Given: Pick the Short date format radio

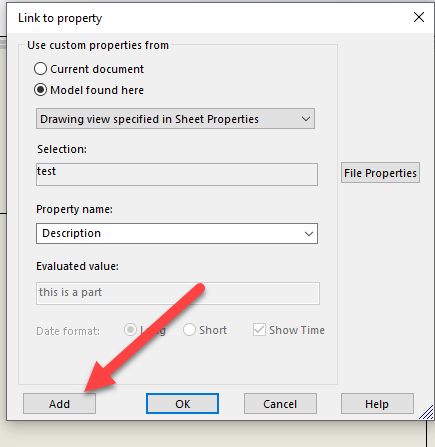Looking at the screenshot, I should point(189,330).
